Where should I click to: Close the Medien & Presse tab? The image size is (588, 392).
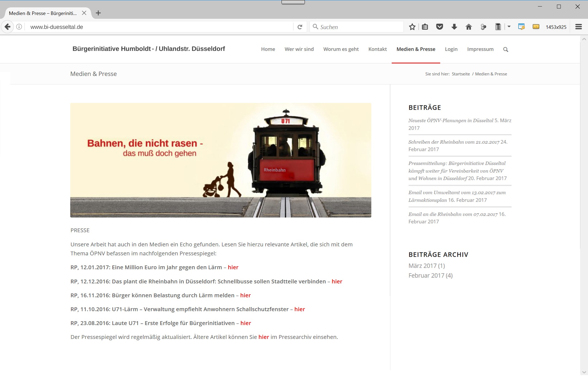coord(84,13)
